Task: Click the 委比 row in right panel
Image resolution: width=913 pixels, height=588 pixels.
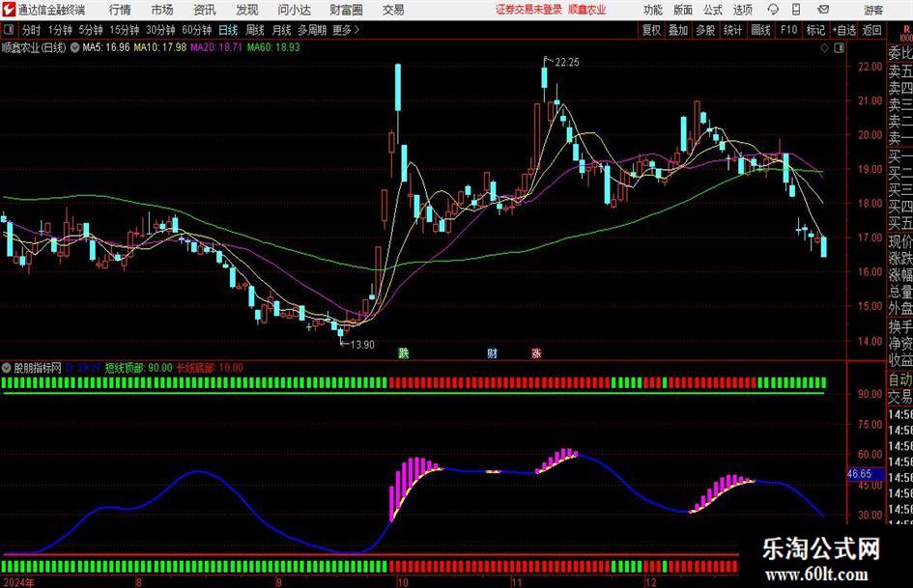Action: click(900, 53)
